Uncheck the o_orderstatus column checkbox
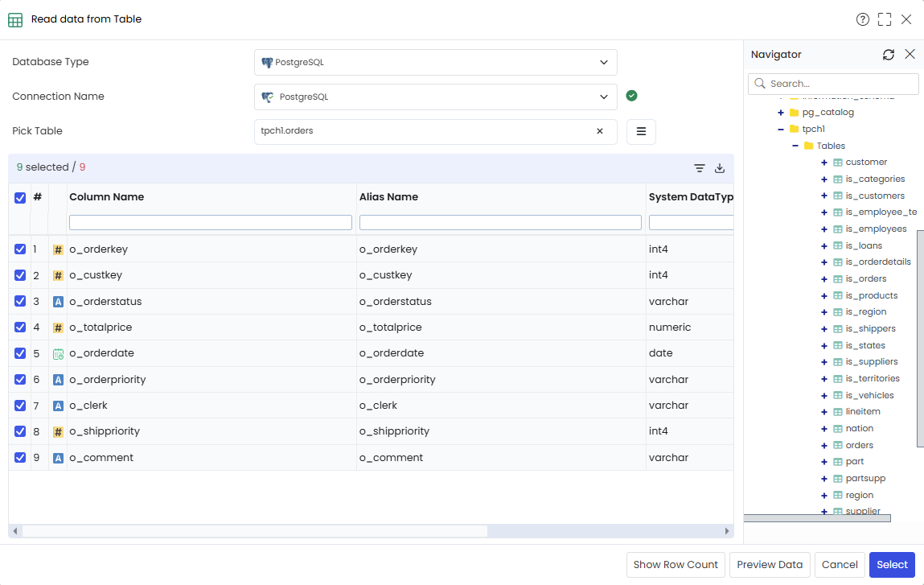 (x=20, y=301)
